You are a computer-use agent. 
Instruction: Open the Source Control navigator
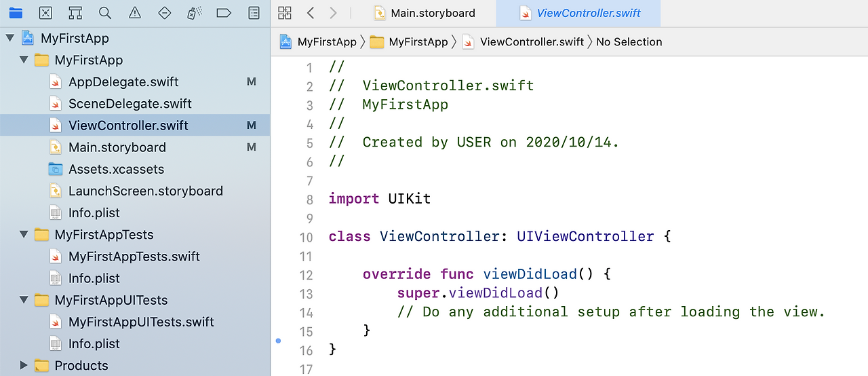coord(45,13)
